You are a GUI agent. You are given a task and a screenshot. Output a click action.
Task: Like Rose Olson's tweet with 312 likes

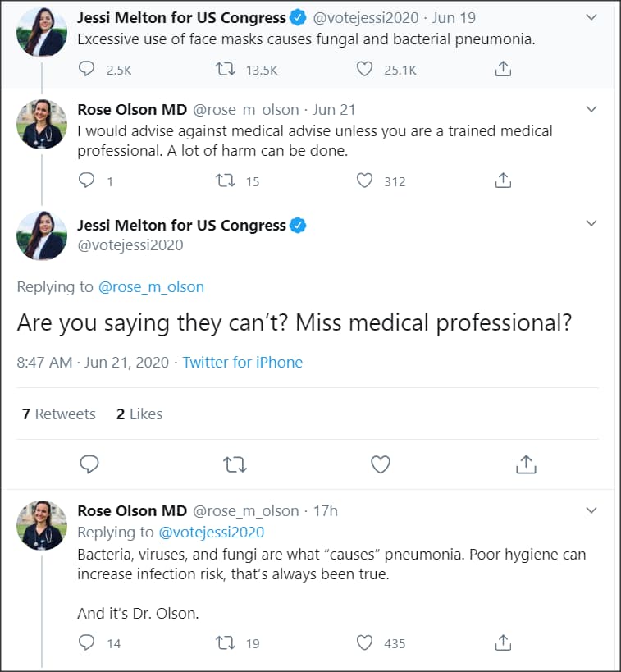pyautogui.click(x=365, y=181)
